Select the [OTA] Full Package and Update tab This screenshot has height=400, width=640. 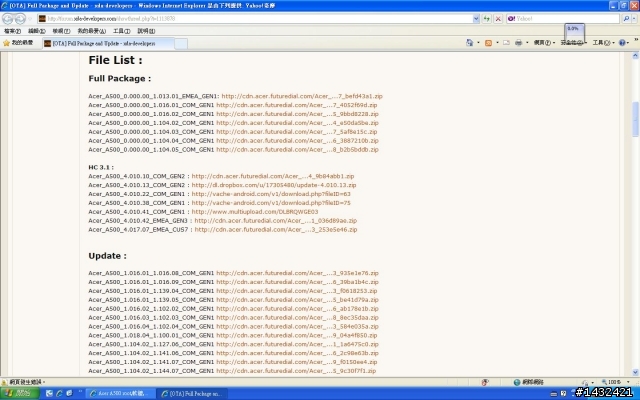(x=108, y=43)
